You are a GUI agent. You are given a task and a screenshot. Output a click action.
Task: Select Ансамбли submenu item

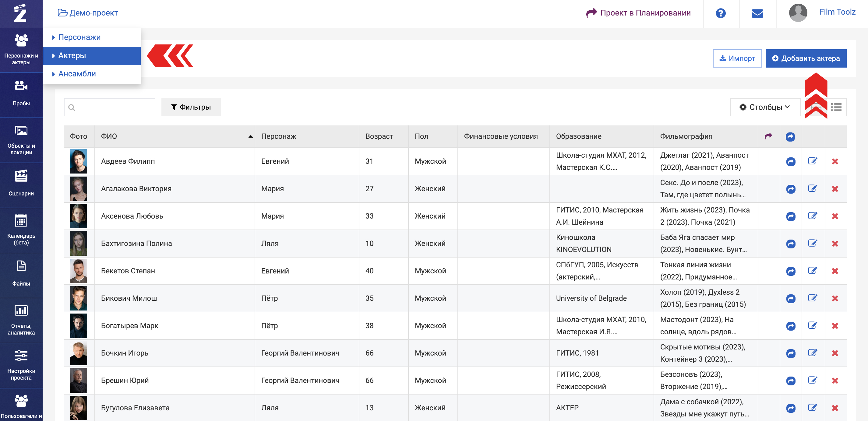click(92, 74)
